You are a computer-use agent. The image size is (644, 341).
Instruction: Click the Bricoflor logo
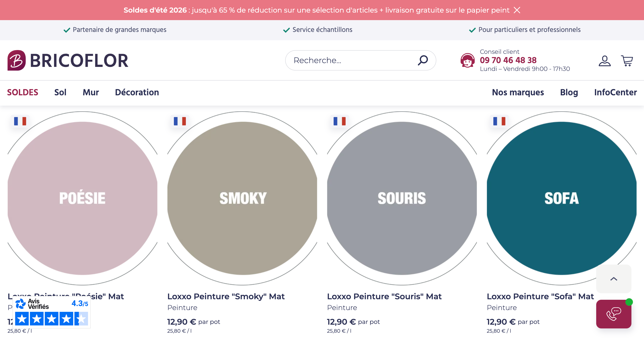pos(68,60)
